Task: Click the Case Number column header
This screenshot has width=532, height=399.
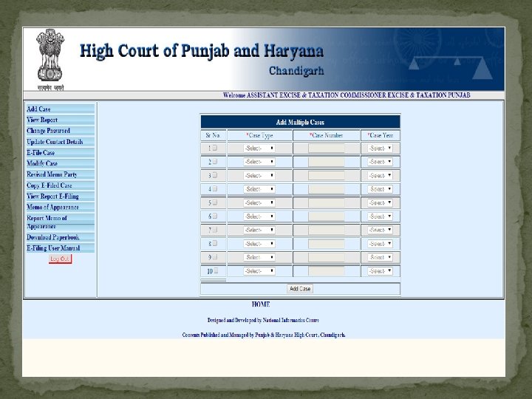Action: tap(326, 135)
